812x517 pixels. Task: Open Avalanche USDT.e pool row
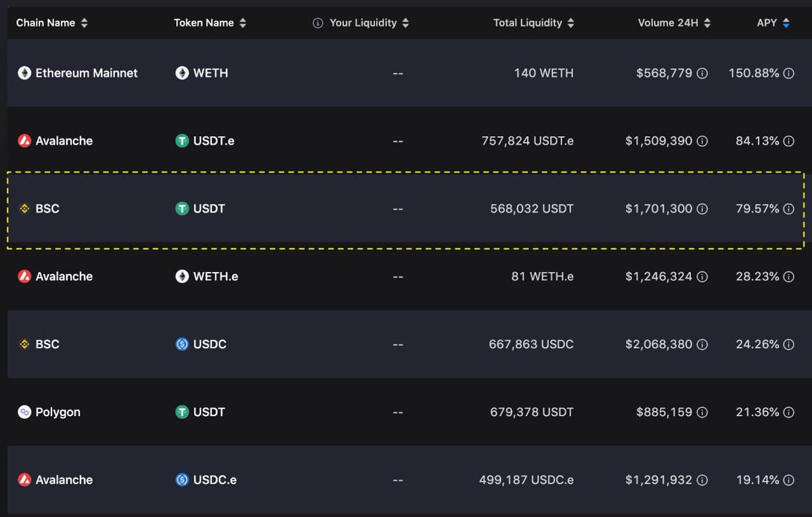406,141
